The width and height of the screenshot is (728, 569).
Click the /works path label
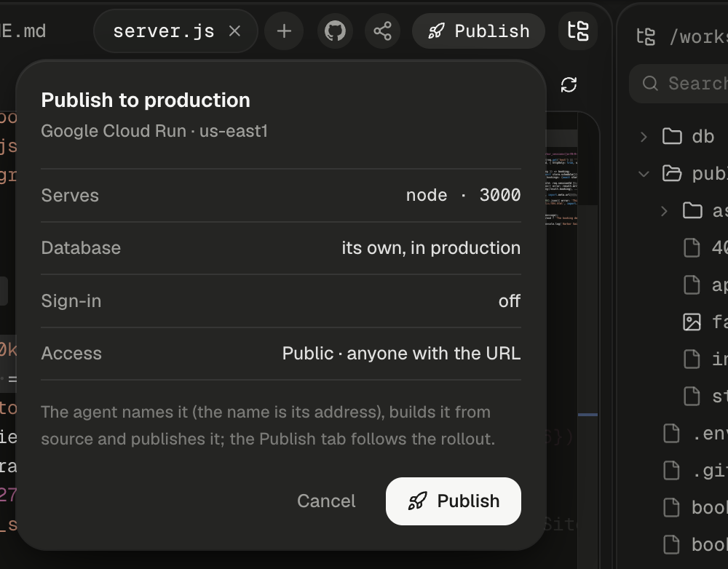(699, 36)
